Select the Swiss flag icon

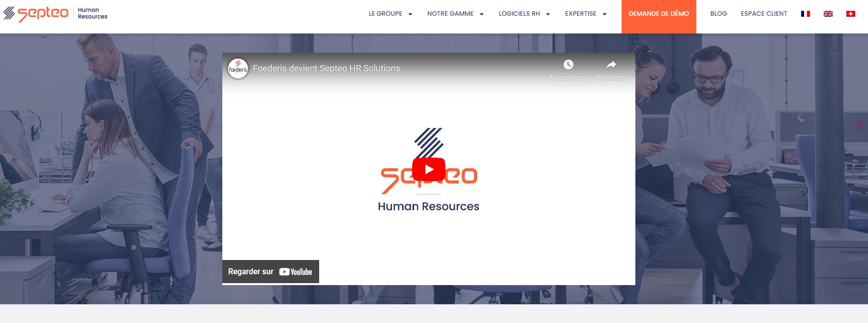[x=851, y=14]
